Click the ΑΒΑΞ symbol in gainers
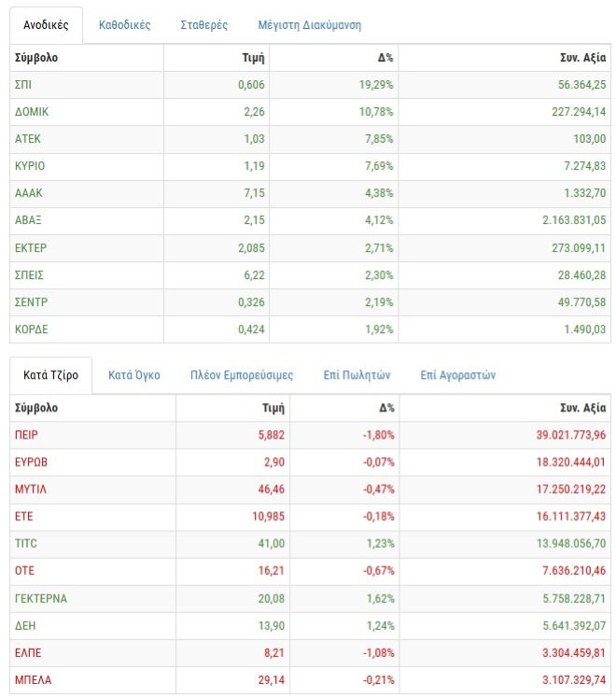The height and width of the screenshot is (698, 616). [29, 220]
